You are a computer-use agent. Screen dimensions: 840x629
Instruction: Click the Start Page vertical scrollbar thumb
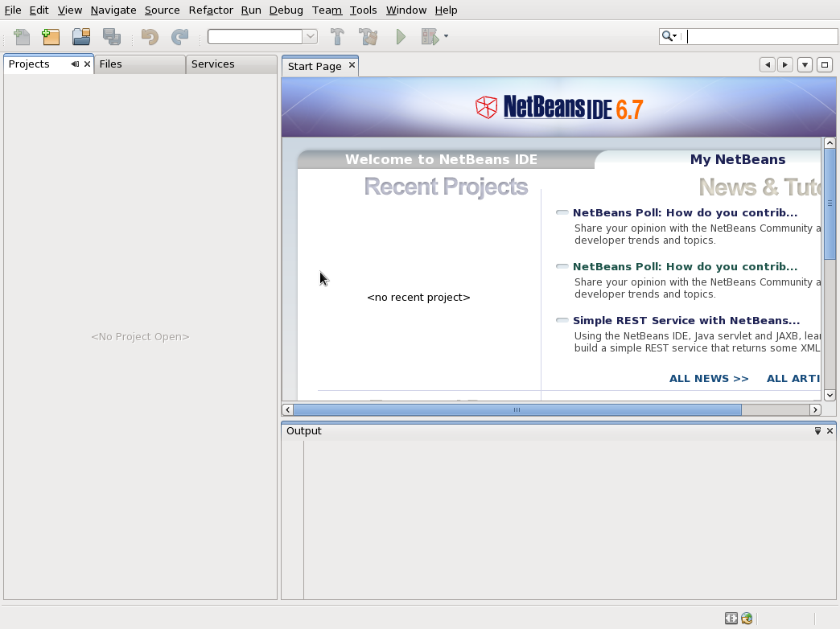click(830, 203)
